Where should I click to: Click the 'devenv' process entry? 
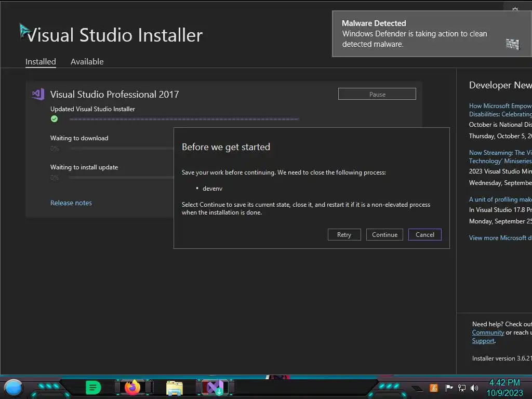(212, 188)
